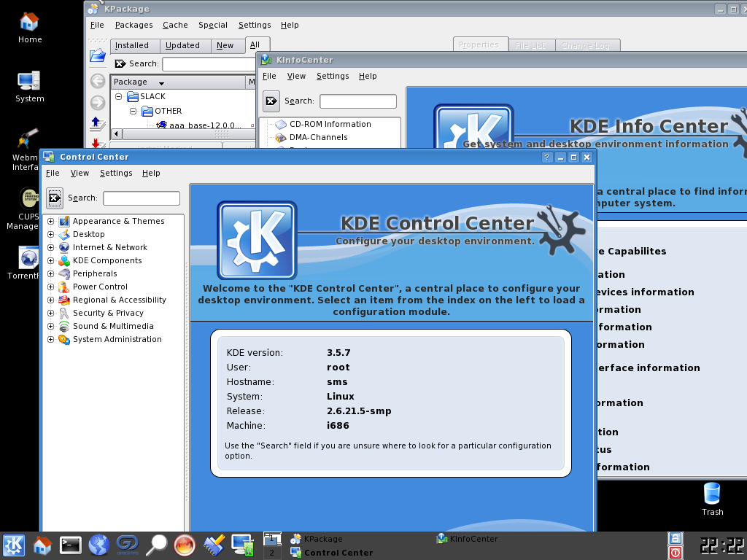747x560 pixels.
Task: Collapse the SLACK package tree node
Action: pyautogui.click(x=119, y=97)
